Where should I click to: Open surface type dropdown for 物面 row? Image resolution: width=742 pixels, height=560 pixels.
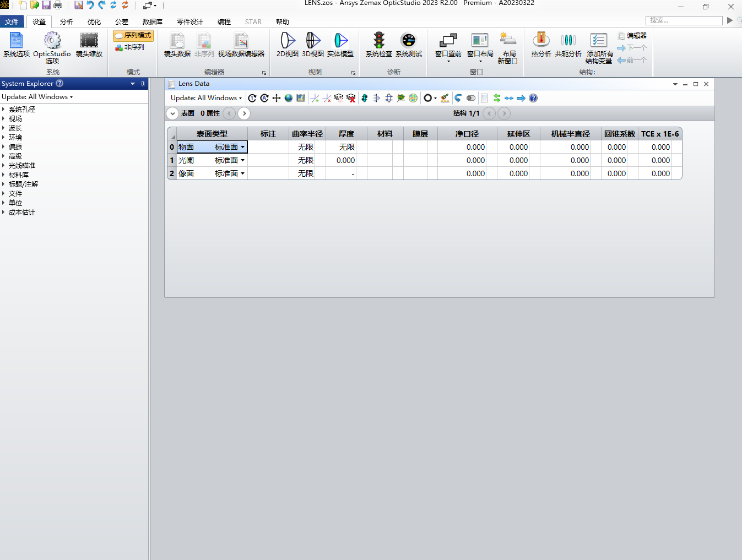point(242,147)
